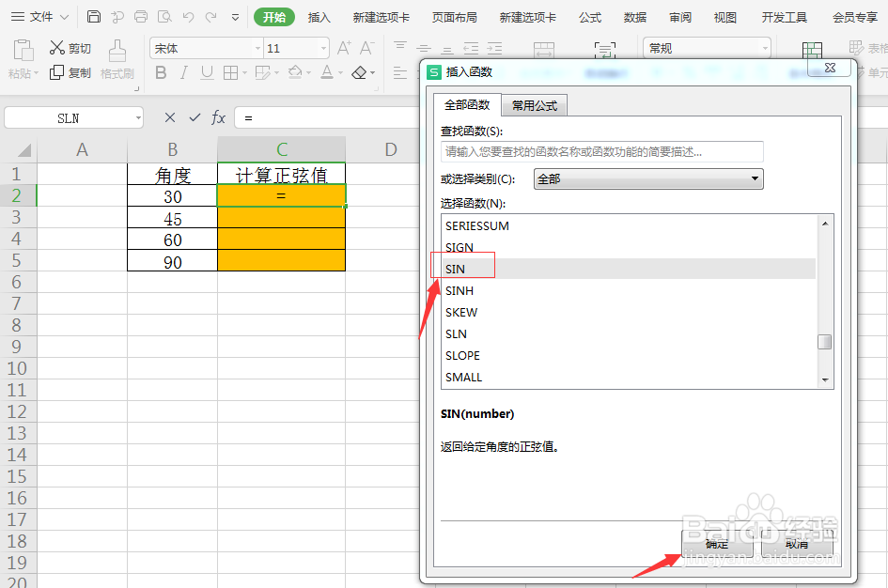Viewport: 888px width, 588px height.
Task: Click column header C
Action: 282,149
